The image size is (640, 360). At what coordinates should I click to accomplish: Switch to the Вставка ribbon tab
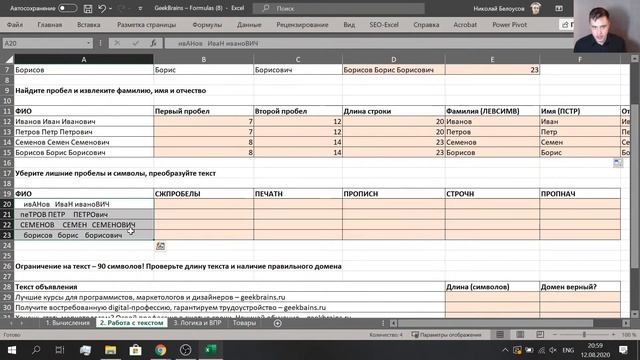coord(89,25)
